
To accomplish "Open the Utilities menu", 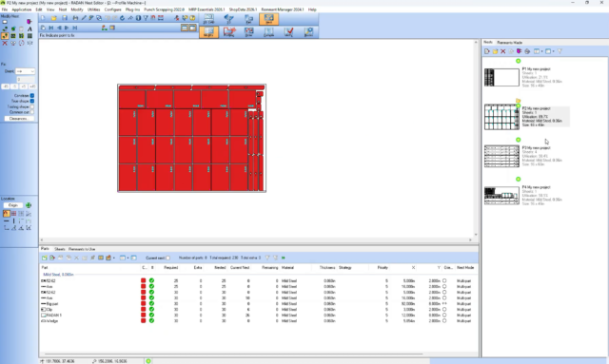I will [x=93, y=10].
